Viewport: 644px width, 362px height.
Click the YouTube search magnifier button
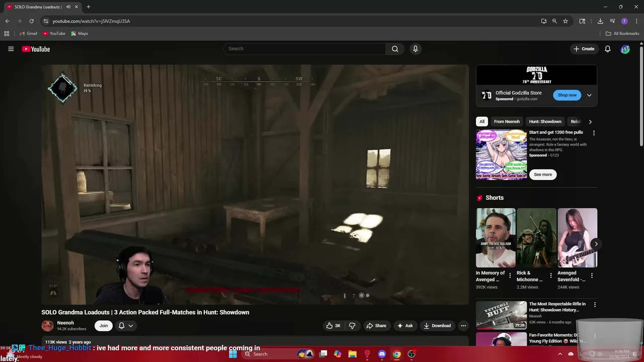[395, 49]
